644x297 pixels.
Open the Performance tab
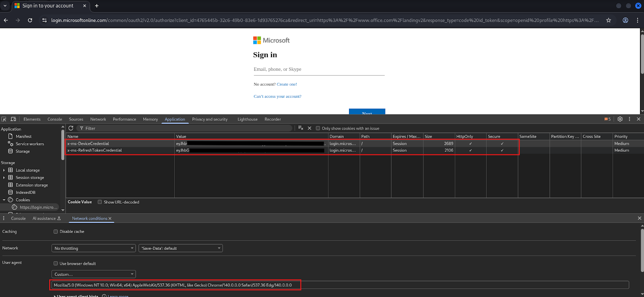124,119
